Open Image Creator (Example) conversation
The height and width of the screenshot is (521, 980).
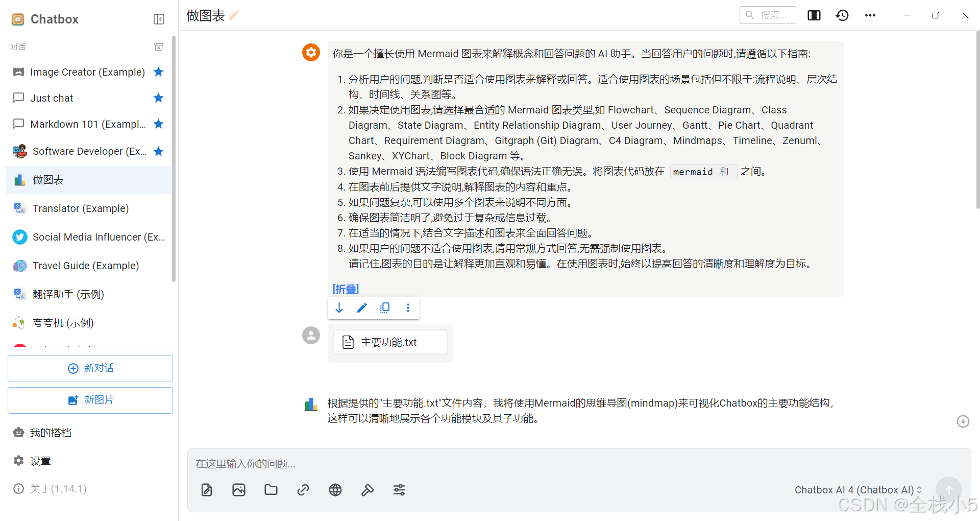88,72
